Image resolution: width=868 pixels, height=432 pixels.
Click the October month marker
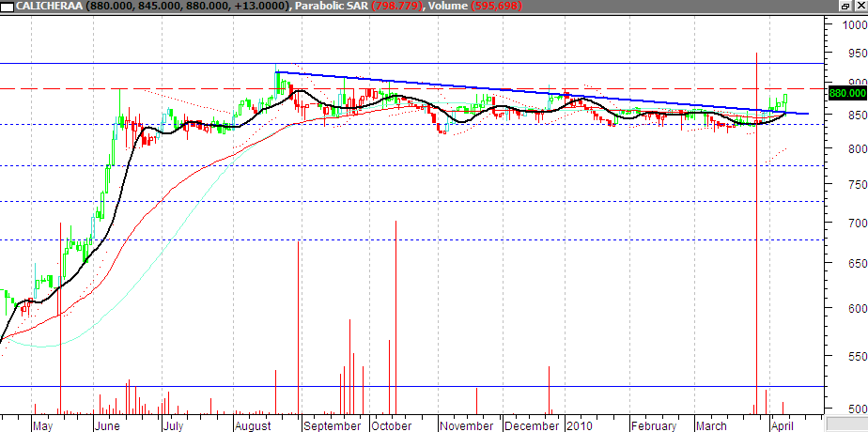[x=390, y=425]
